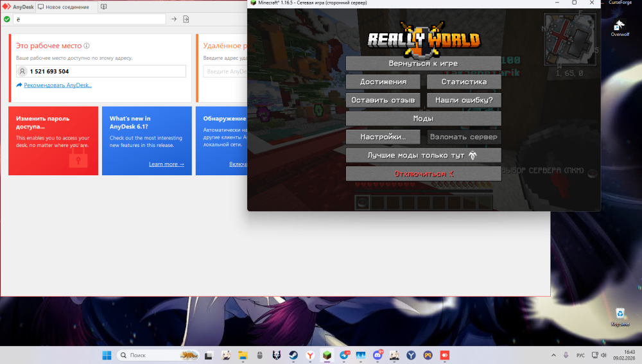Click the Обнаружение card in AnyDesk
Image resolution: width=642 pixels, height=364 pixels.
[221, 141]
